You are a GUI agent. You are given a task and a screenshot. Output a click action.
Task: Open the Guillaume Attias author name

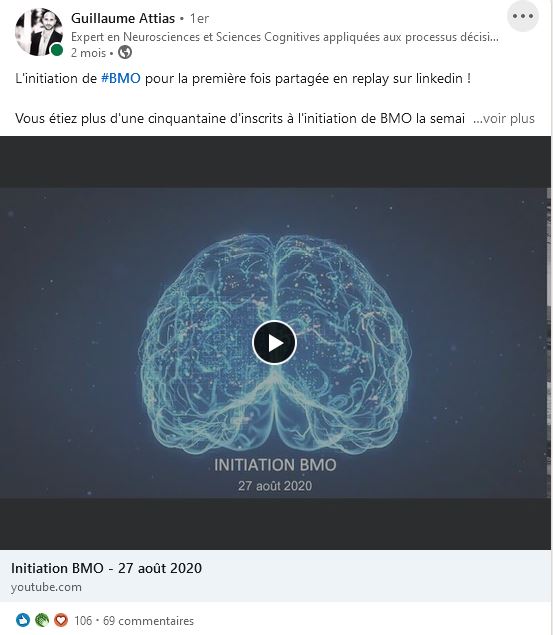click(x=123, y=18)
